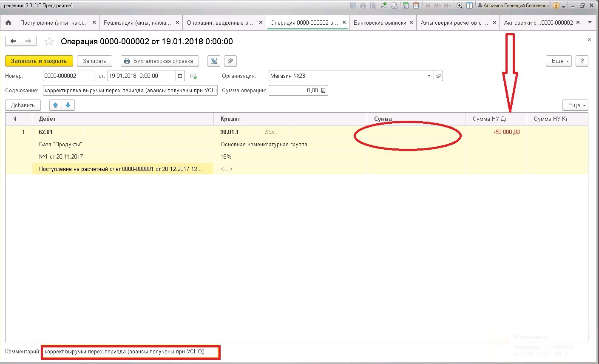Click the posted-status icon next to date
The image size is (599, 364).
194,76
